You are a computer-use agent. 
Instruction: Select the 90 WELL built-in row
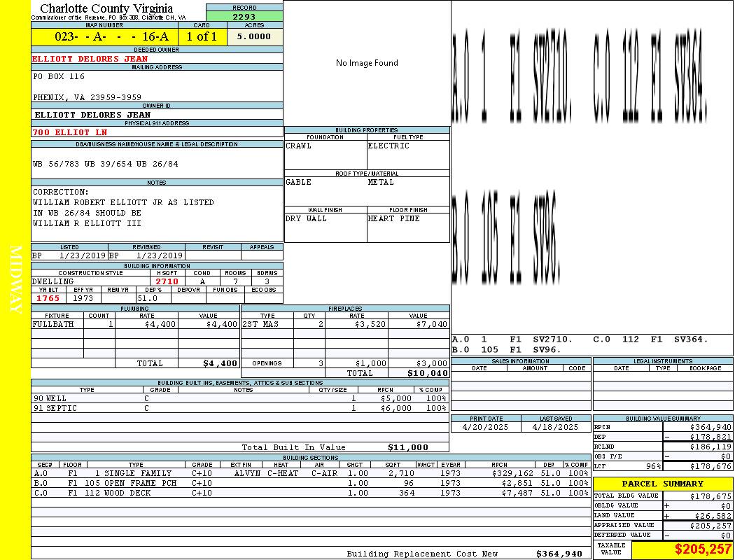click(x=240, y=398)
